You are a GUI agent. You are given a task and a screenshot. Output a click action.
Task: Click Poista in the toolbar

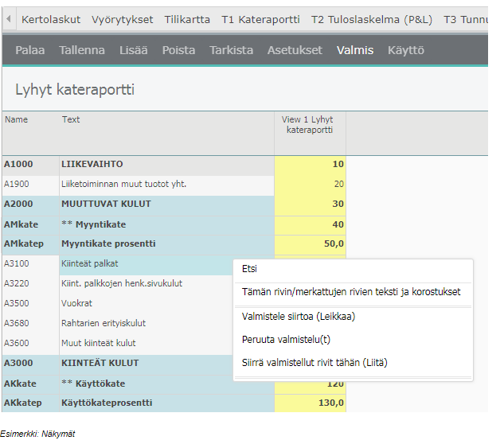point(178,50)
